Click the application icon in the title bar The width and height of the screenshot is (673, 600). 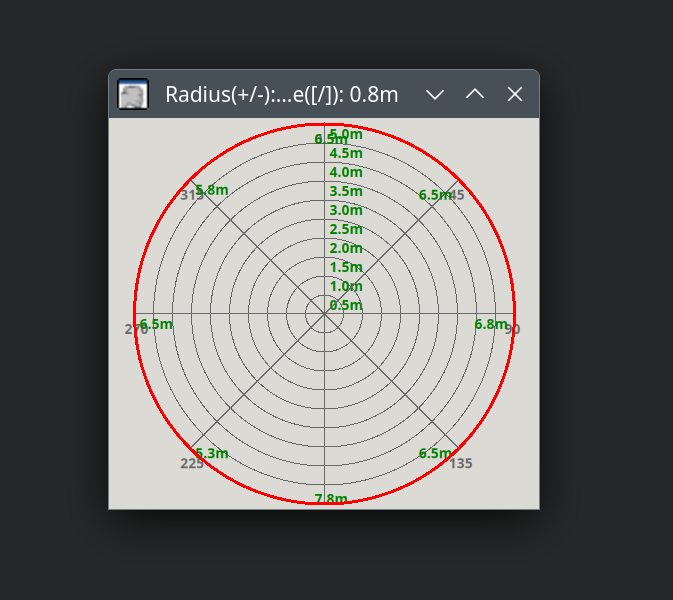point(133,94)
